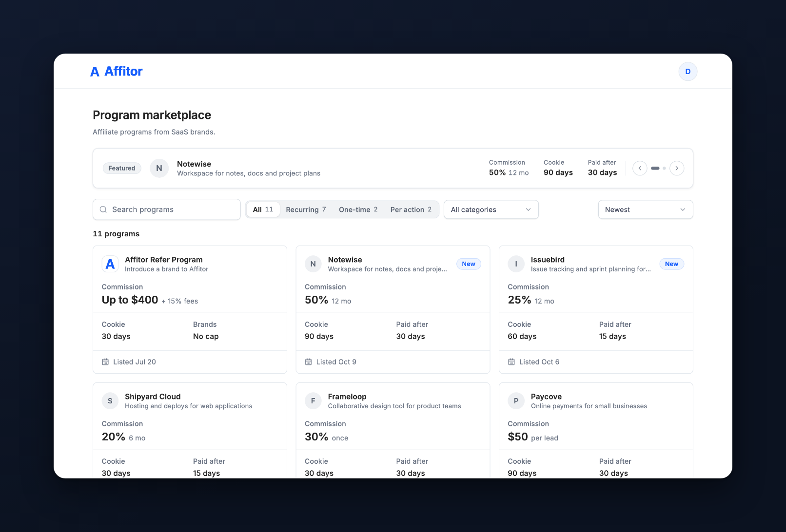Click the Shipyard Cloud S avatar
The width and height of the screenshot is (786, 532).
click(x=110, y=401)
